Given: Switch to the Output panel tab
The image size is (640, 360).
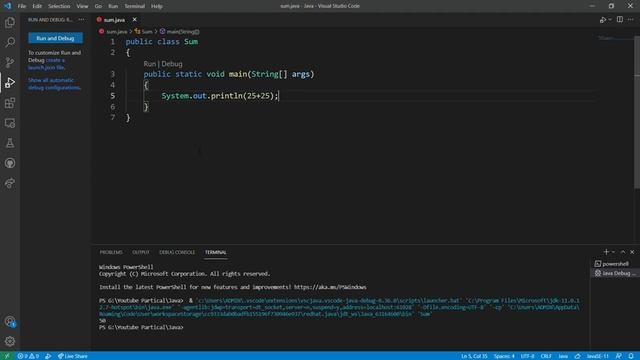Looking at the screenshot, I should 141,252.
